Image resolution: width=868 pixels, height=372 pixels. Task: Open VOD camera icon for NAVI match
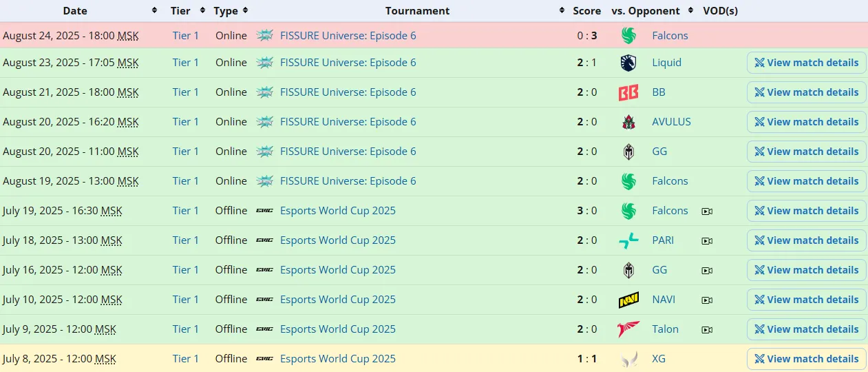pyautogui.click(x=707, y=300)
